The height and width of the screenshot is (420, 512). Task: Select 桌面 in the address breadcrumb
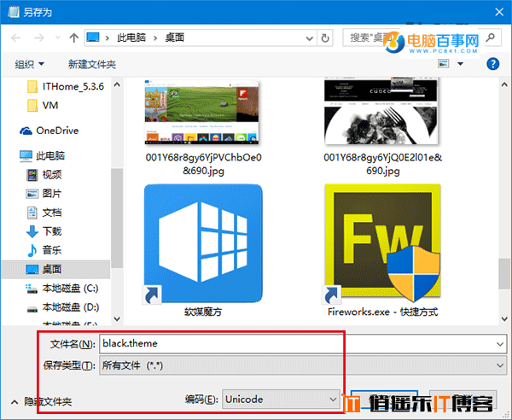[x=175, y=38]
